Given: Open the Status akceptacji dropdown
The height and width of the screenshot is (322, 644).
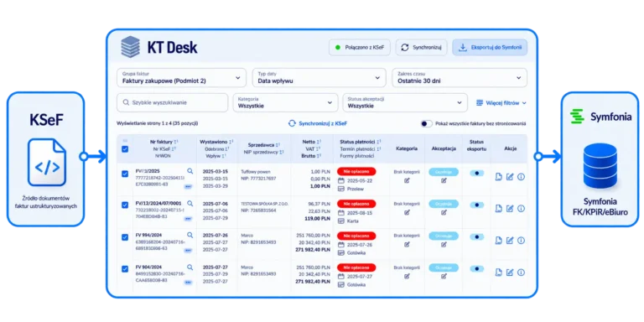Looking at the screenshot, I should click(x=405, y=102).
